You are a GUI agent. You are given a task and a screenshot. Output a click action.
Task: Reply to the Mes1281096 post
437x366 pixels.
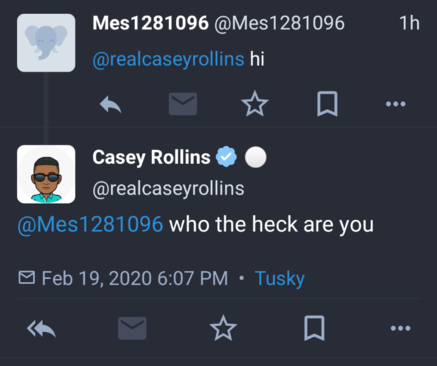pos(111,104)
